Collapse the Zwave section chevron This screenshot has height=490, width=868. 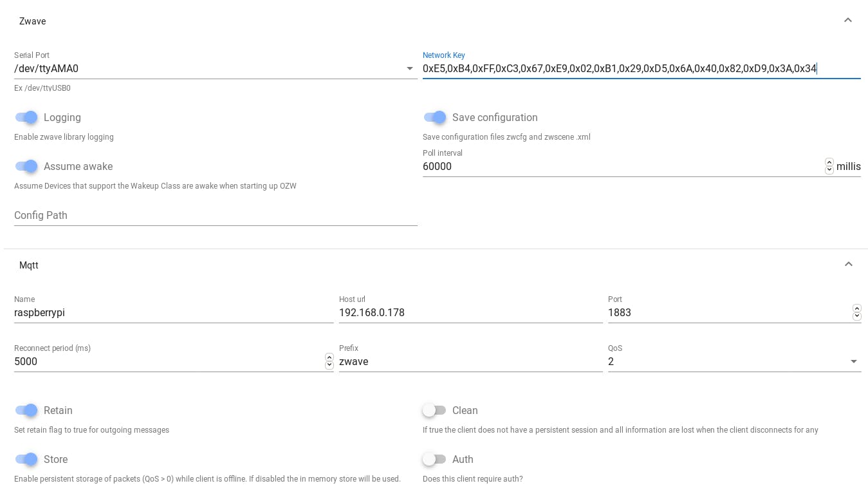(x=848, y=21)
